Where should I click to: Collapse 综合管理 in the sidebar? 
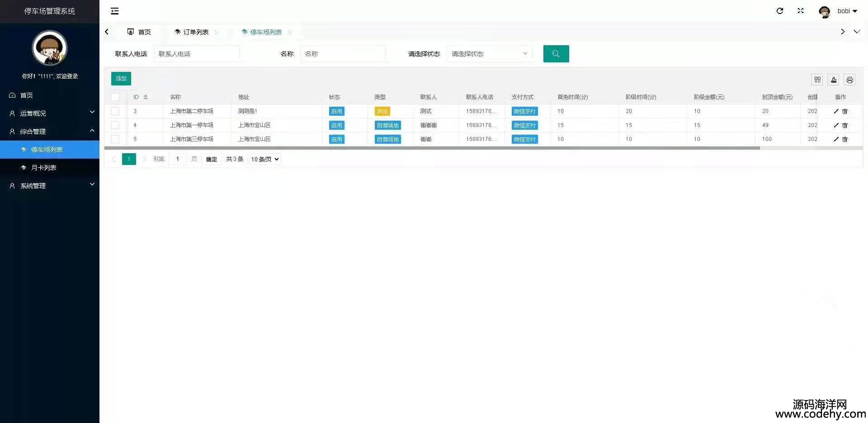click(50, 132)
